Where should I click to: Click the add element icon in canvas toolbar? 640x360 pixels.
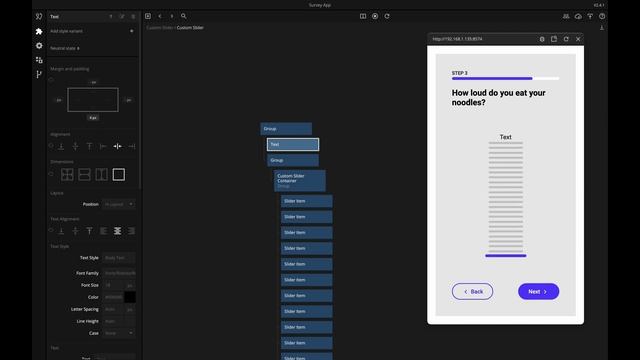tap(148, 16)
